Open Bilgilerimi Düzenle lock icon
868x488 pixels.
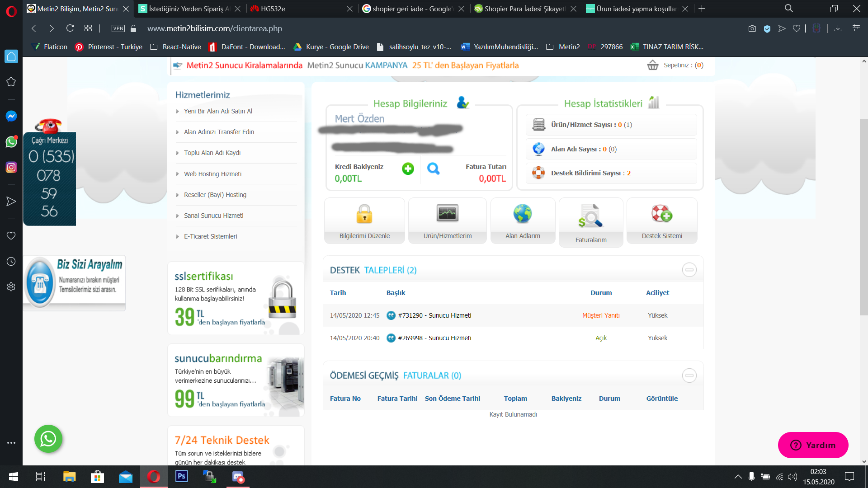364,214
